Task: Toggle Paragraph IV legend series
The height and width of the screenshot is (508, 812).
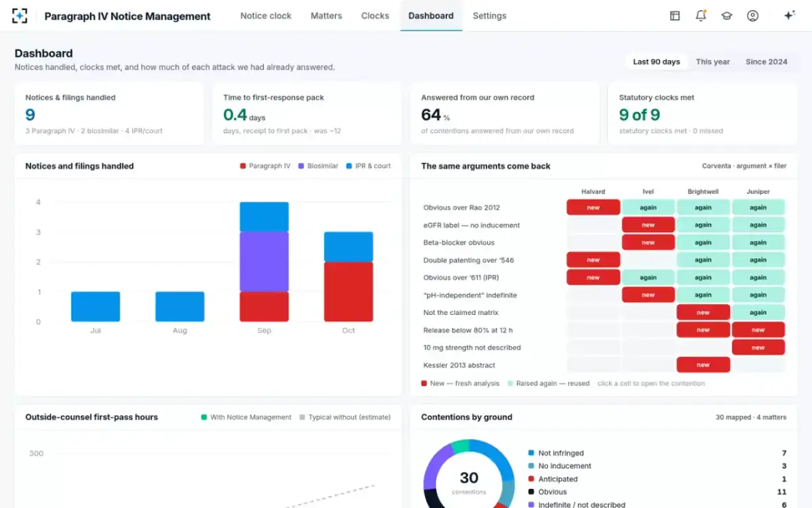Action: (265, 166)
